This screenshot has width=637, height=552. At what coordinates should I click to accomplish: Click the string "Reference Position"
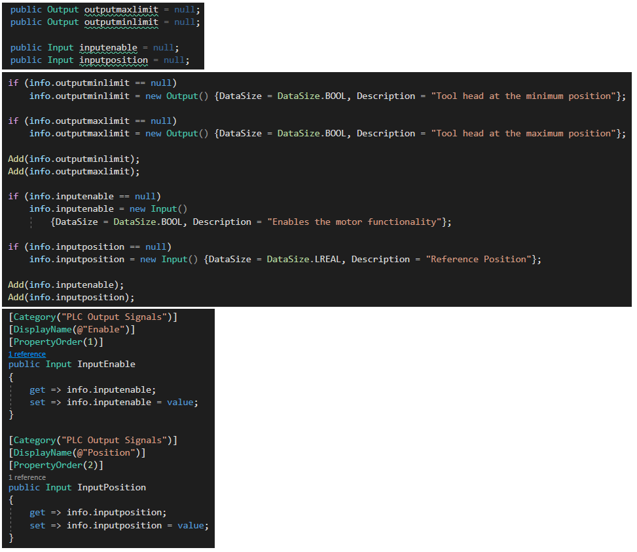tap(479, 260)
